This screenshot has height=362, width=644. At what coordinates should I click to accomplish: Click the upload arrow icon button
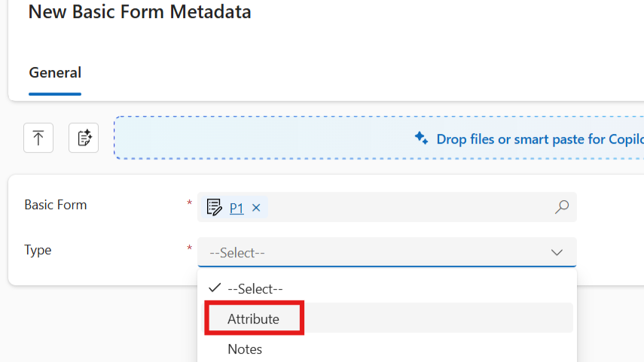38,138
